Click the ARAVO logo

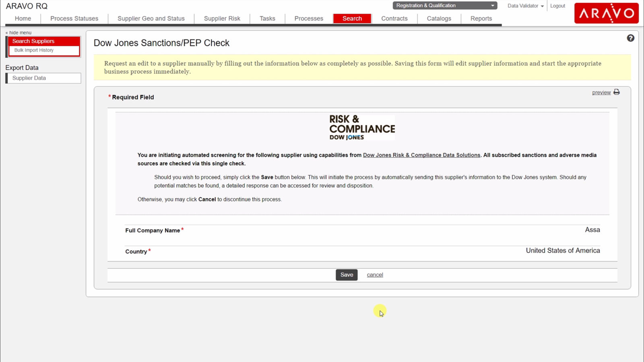(x=606, y=13)
